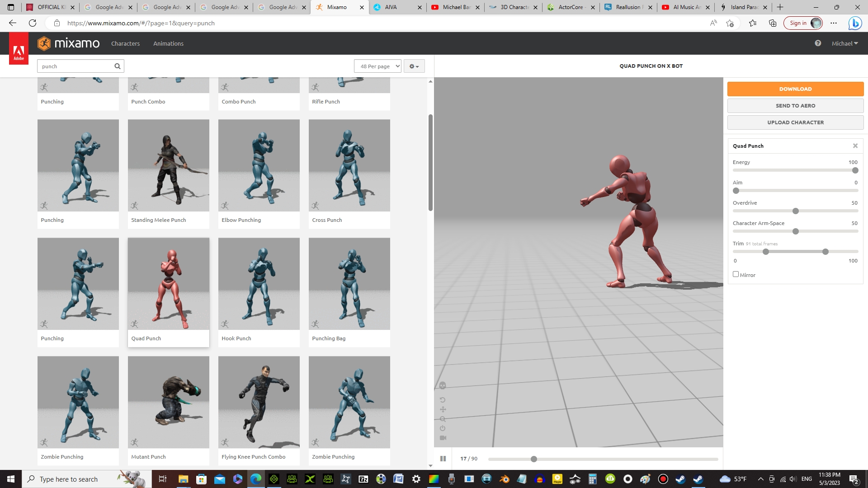
Task: Enable the Mirror checkbox
Action: click(736, 274)
